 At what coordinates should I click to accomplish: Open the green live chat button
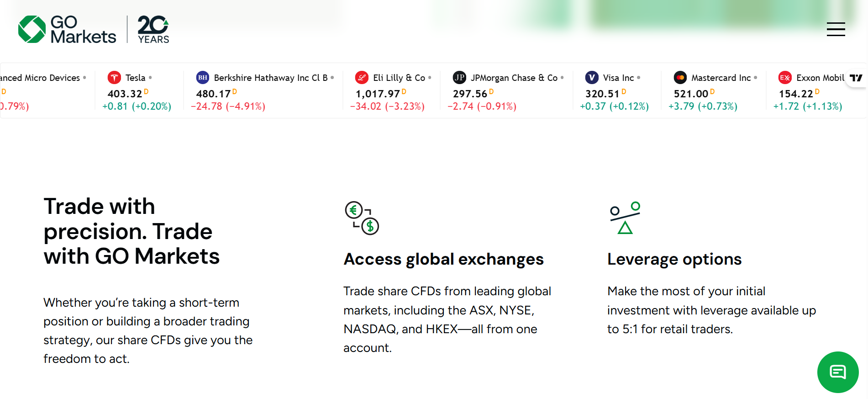point(838,372)
